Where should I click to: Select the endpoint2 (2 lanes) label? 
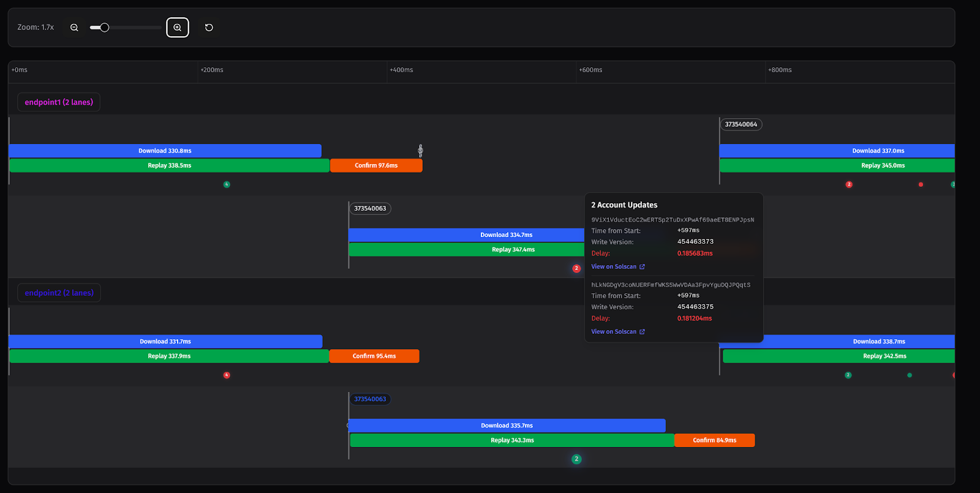coord(59,293)
